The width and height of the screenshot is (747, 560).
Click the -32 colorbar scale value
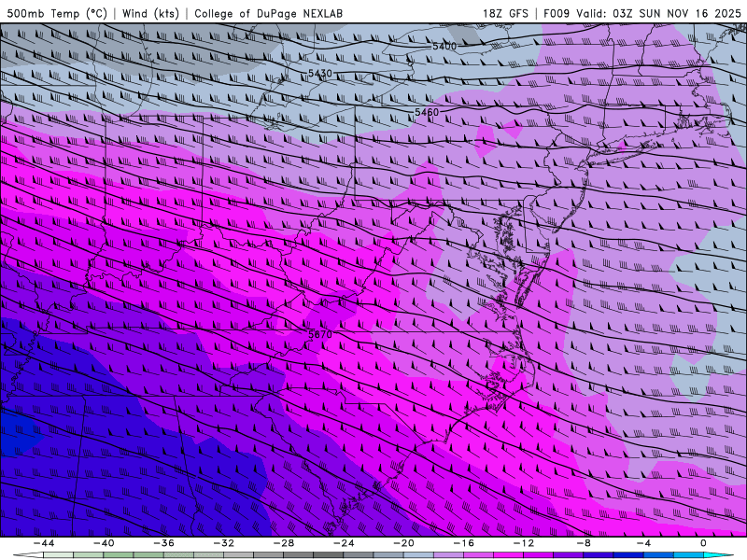tap(223, 543)
